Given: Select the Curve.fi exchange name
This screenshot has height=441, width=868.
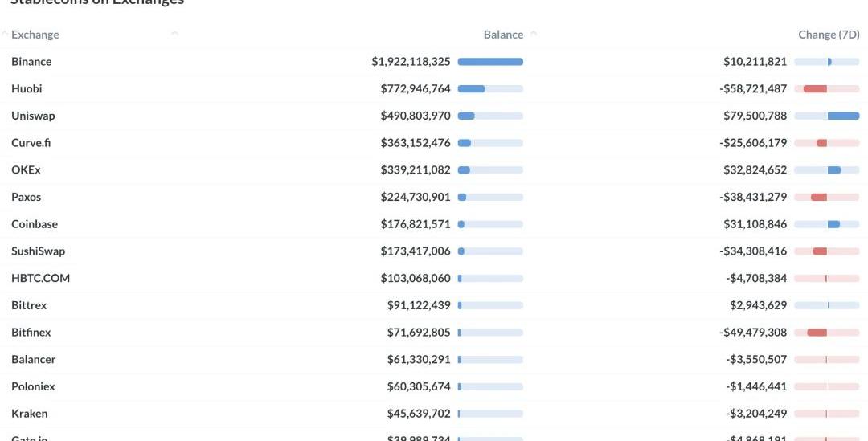Looking at the screenshot, I should tap(31, 143).
